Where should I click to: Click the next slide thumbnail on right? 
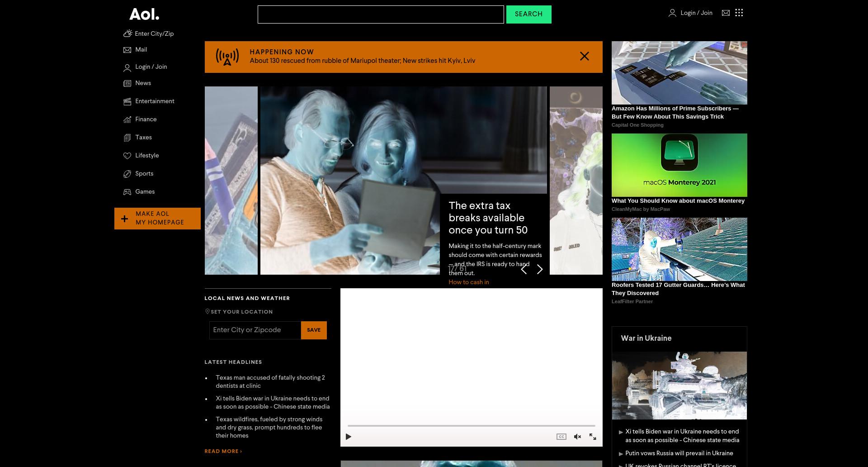[x=576, y=181]
